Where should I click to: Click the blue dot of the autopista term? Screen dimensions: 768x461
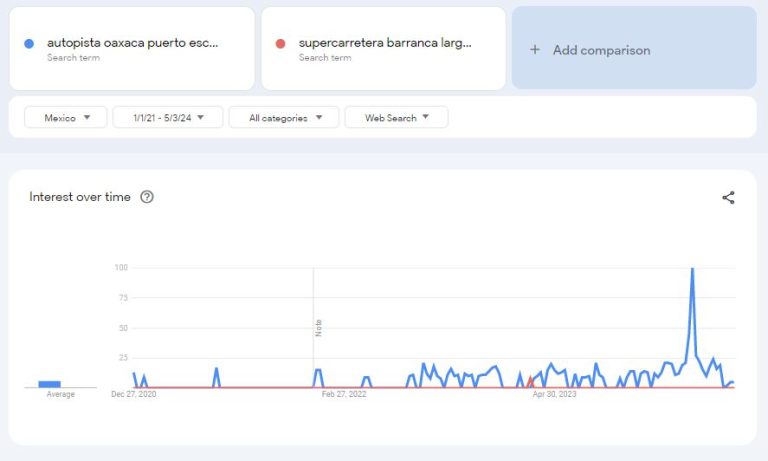pyautogui.click(x=29, y=44)
